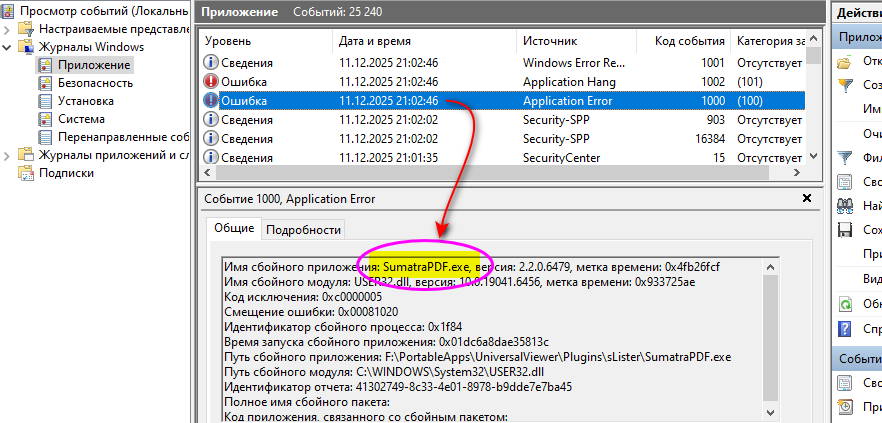
Task: Select the Система log icon
Action: [x=45, y=119]
